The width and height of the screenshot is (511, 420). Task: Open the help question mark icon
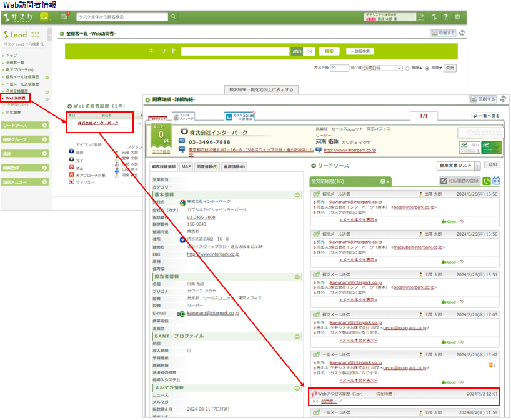[x=446, y=17]
